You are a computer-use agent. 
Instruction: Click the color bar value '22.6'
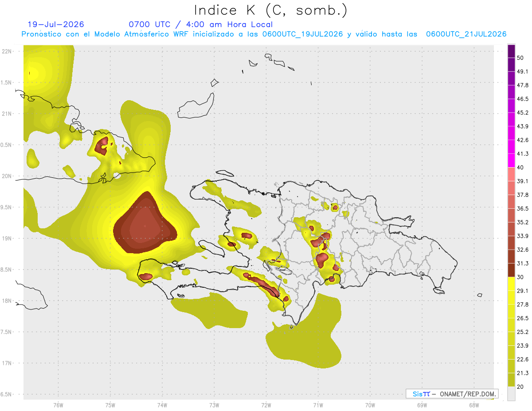pyautogui.click(x=523, y=360)
